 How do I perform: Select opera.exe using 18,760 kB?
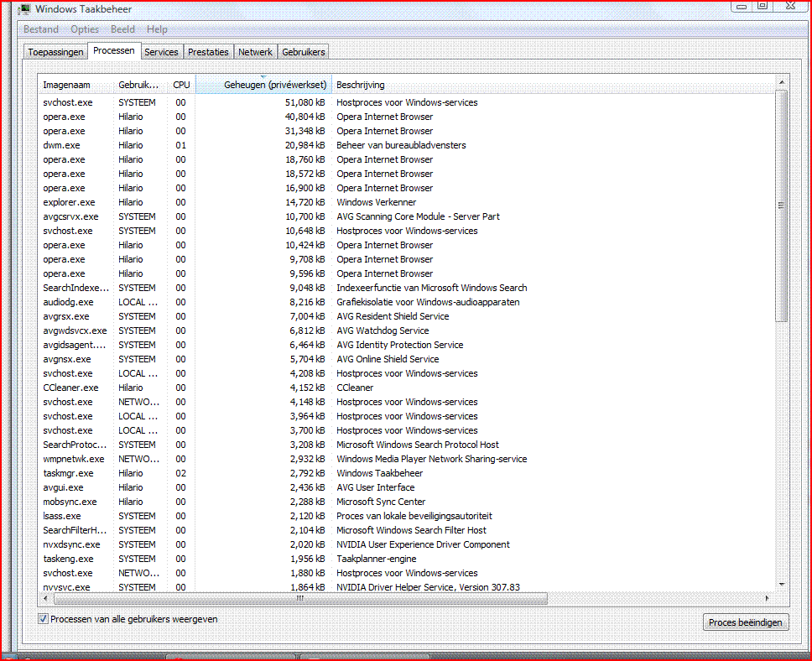click(406, 159)
